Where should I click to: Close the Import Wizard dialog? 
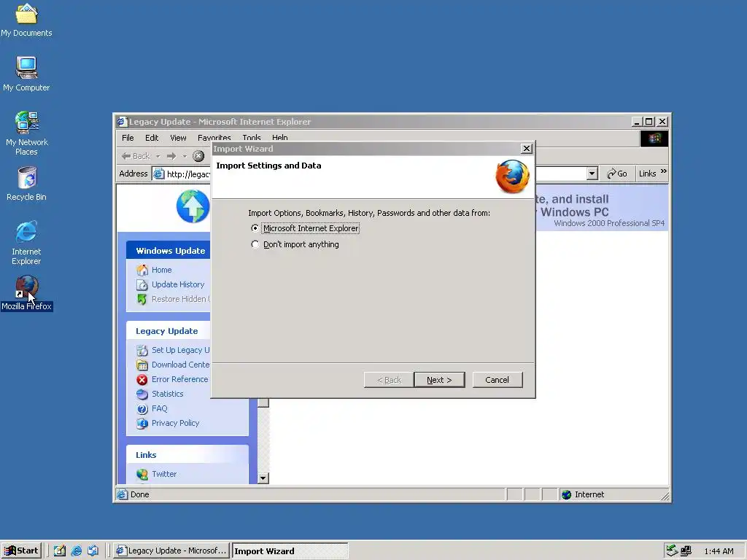pos(527,149)
